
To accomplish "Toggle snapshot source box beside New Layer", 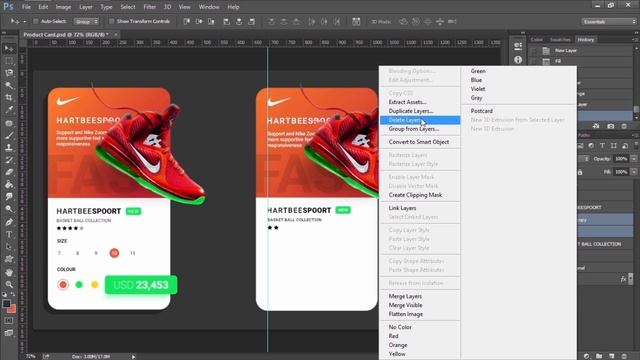I will pos(533,51).
